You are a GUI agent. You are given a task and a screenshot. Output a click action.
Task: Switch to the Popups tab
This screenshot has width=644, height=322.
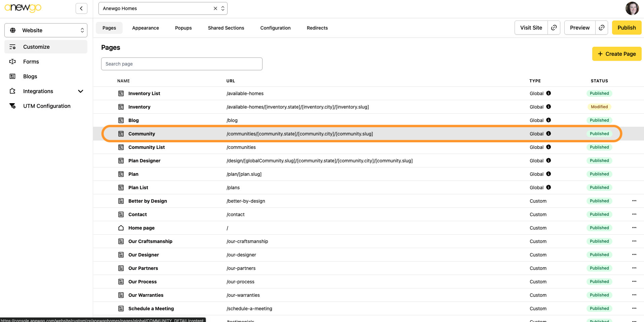[x=184, y=28]
